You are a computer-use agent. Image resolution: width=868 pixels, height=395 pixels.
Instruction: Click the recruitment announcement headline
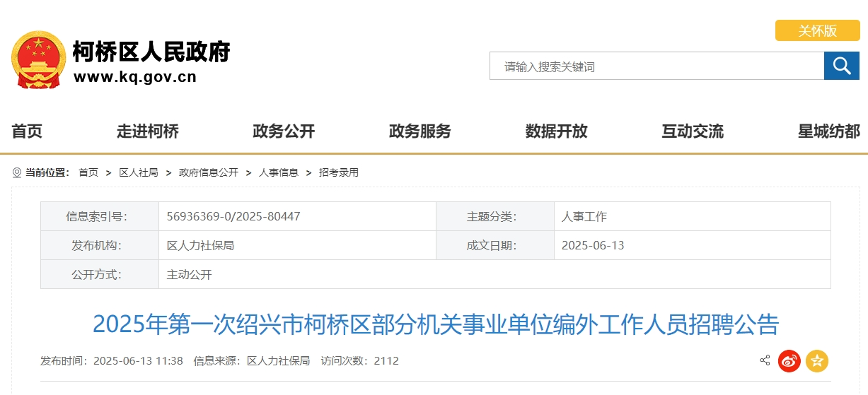coord(436,324)
